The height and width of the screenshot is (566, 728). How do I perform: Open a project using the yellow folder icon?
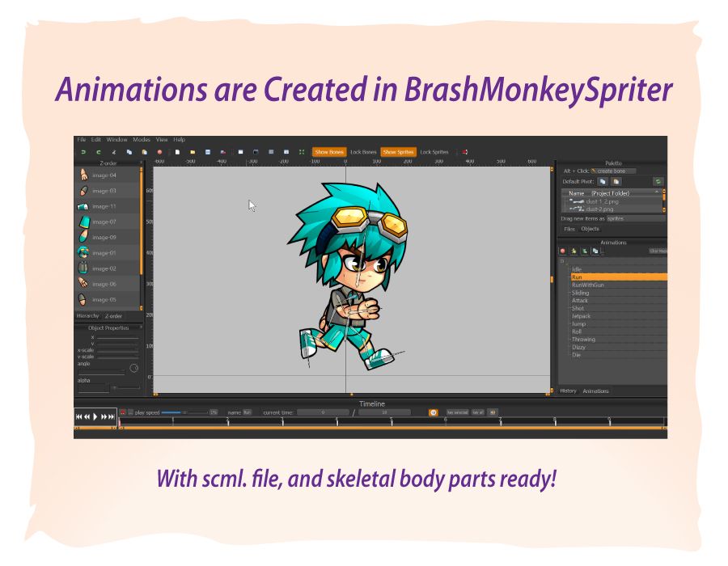click(193, 152)
